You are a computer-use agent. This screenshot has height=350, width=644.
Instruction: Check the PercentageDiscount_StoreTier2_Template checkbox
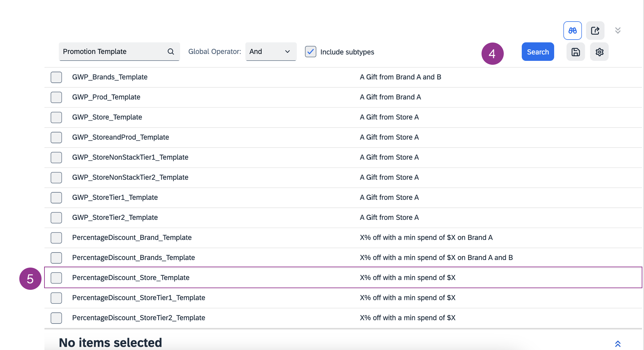[56, 318]
